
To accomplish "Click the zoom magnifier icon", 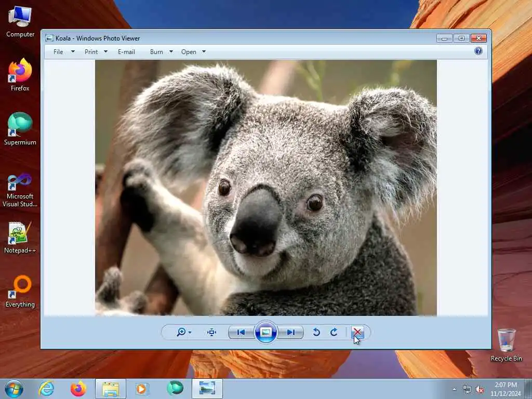I will pos(181,332).
